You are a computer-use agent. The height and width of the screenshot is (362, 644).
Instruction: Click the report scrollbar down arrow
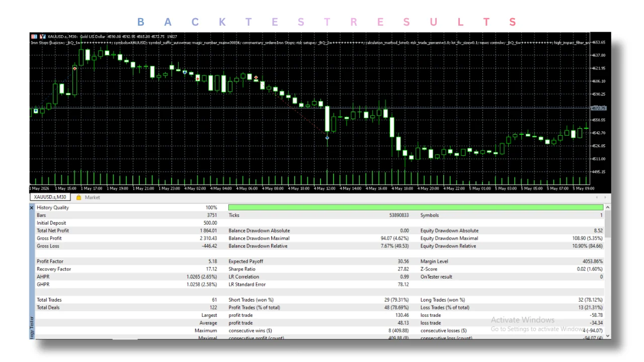pos(608,336)
